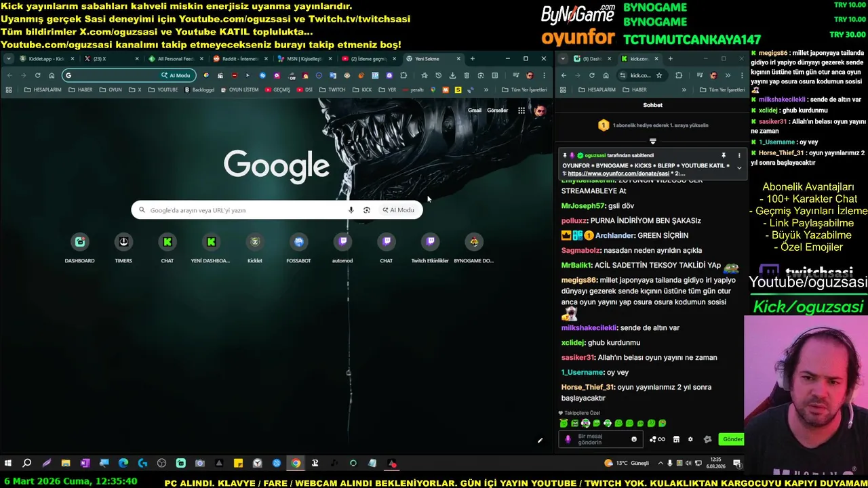
Task: Open the FOSSABOT shortcut tile
Action: (x=298, y=248)
